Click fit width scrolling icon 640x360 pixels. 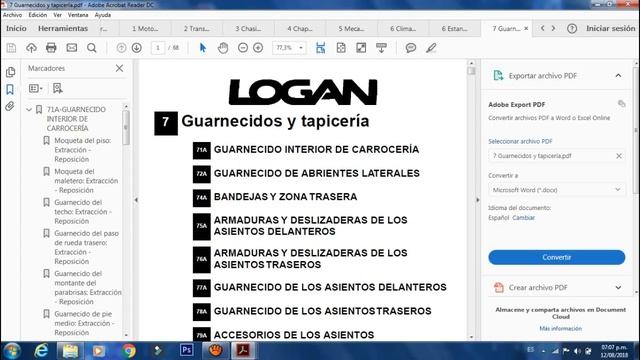coord(320,48)
